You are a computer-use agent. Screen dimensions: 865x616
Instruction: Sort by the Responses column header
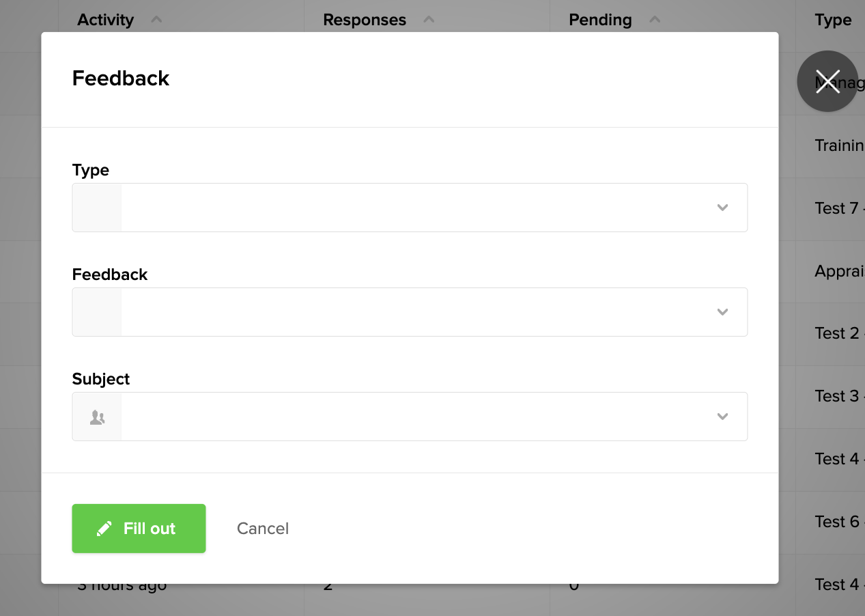(x=365, y=20)
